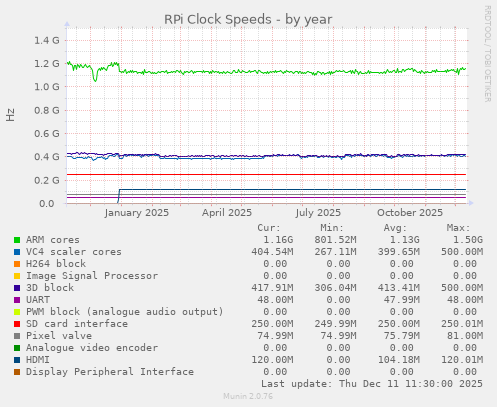This screenshot has height=407, width=497.
Task: Click the 'Analogue video encoder' legend label
Action: [x=92, y=348]
